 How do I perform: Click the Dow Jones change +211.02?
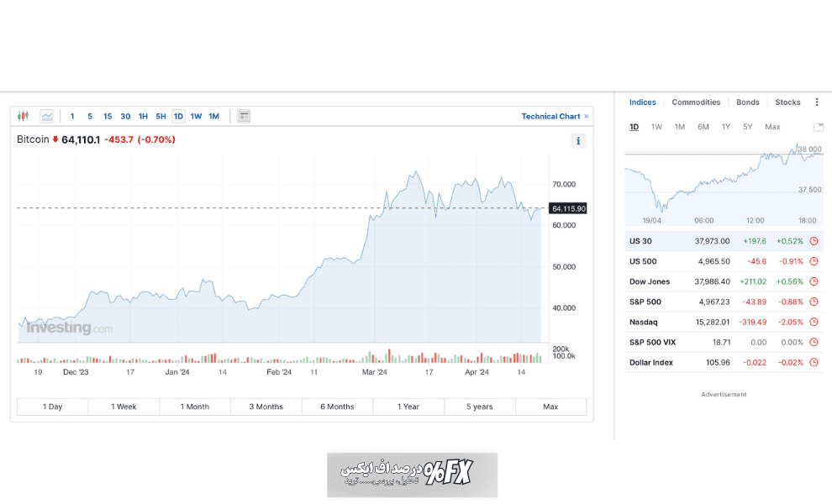tap(753, 281)
